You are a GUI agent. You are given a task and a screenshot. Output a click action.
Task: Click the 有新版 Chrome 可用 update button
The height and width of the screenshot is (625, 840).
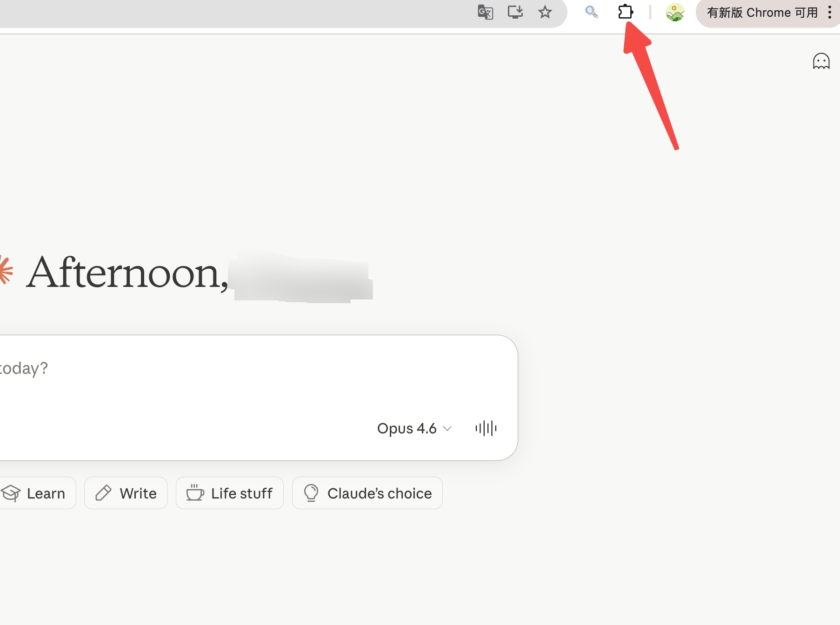coord(762,13)
